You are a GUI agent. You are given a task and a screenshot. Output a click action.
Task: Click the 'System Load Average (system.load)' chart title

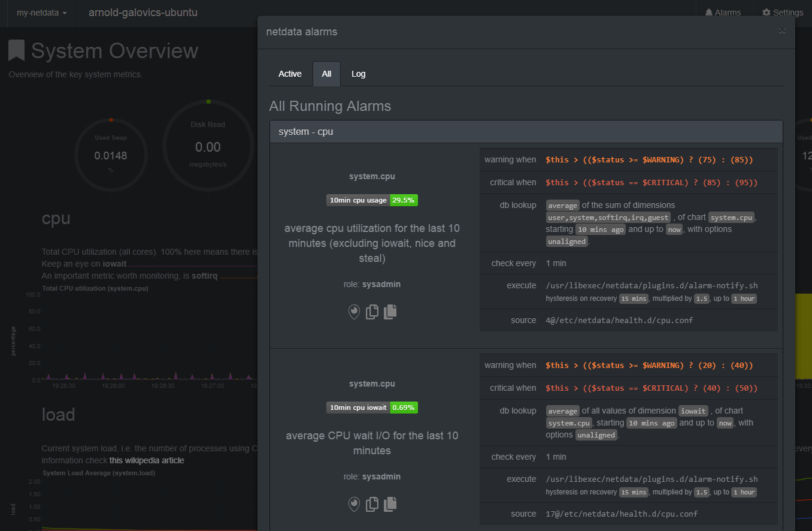(x=99, y=473)
